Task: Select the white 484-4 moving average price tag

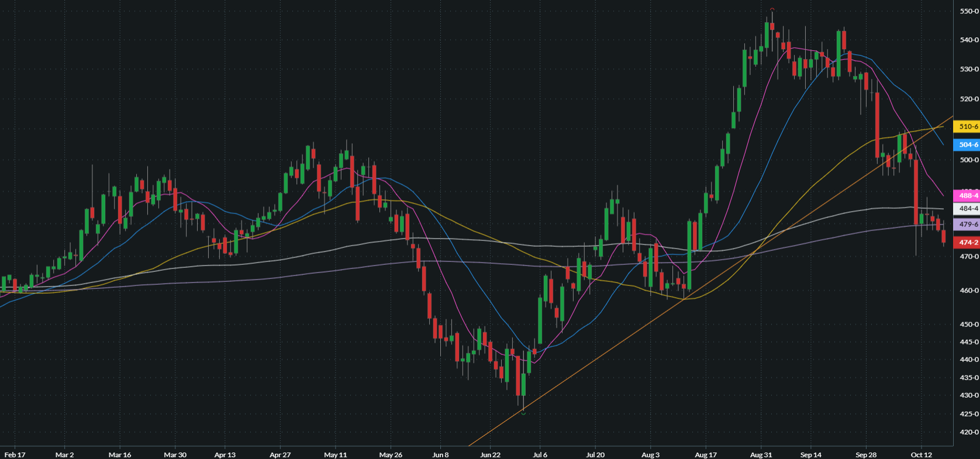Action: (x=967, y=208)
